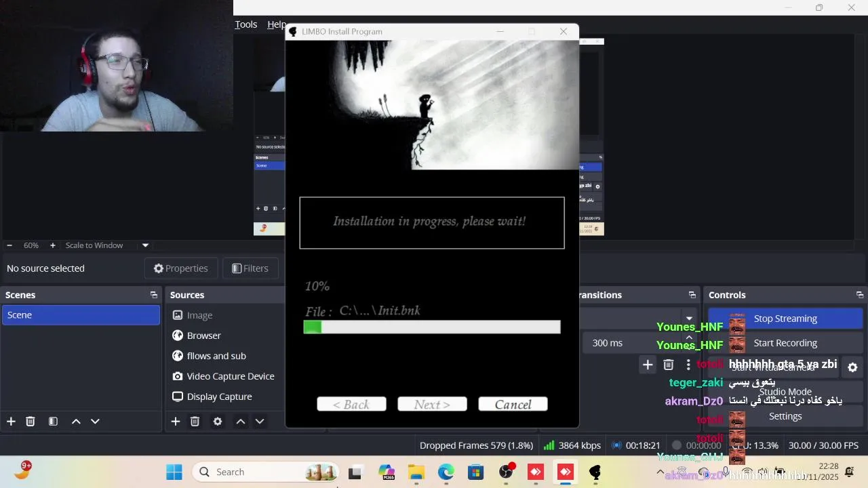The height and width of the screenshot is (488, 868).
Task: Open Filters for selected source
Action: point(250,268)
